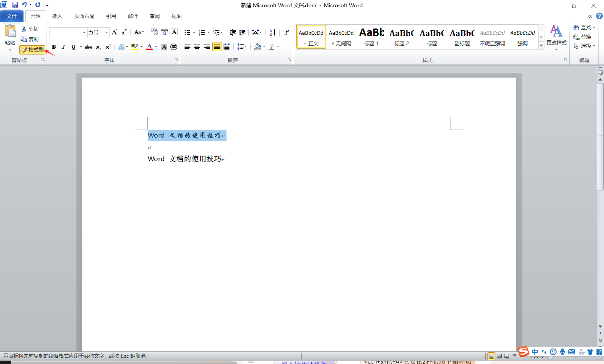Click the Increase Indent icon
The height and width of the screenshot is (364, 604).
tap(242, 32)
